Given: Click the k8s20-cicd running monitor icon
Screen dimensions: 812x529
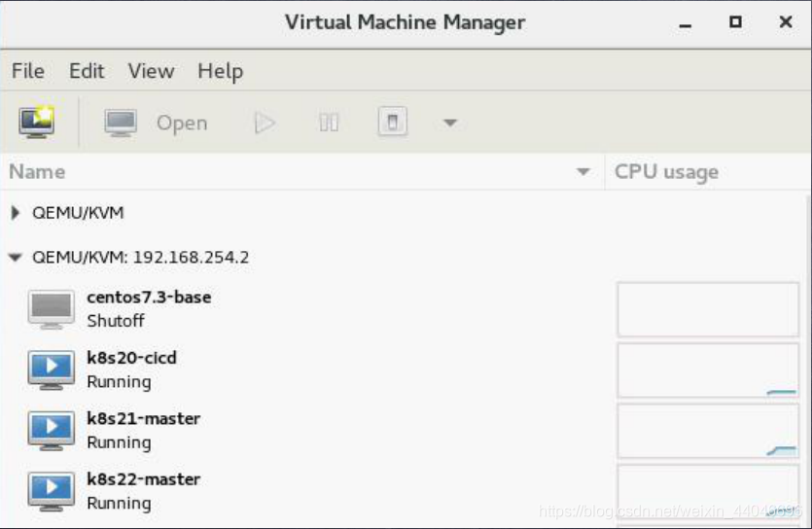Looking at the screenshot, I should point(52,370).
